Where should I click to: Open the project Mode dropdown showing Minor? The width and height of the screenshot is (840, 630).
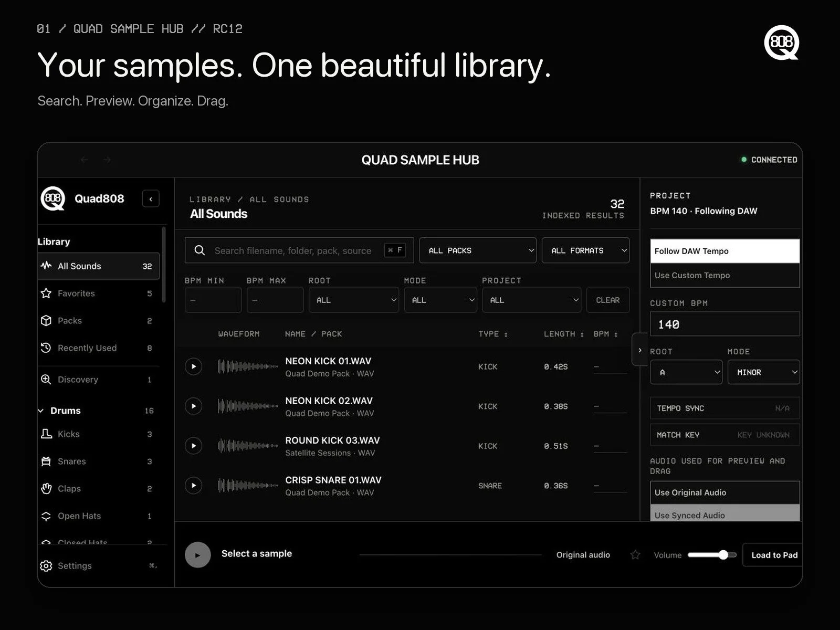point(764,372)
